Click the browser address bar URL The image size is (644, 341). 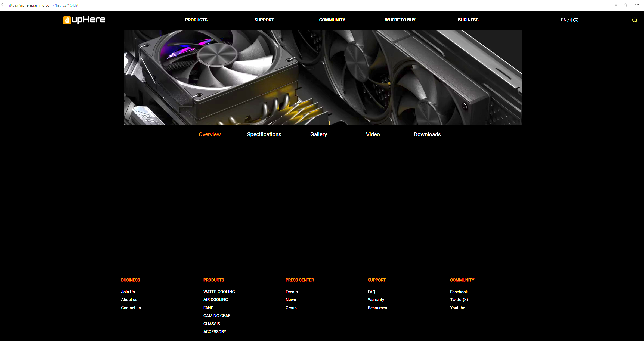click(x=45, y=5)
